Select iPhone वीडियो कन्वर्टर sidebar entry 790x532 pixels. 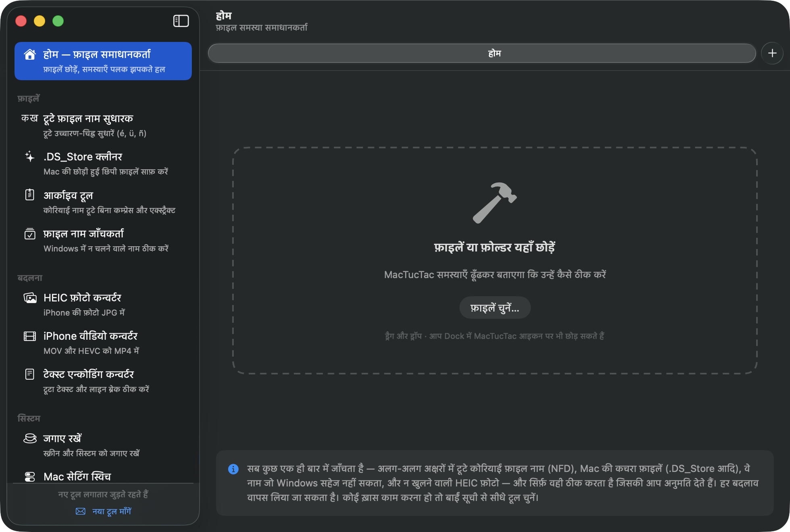tap(103, 343)
